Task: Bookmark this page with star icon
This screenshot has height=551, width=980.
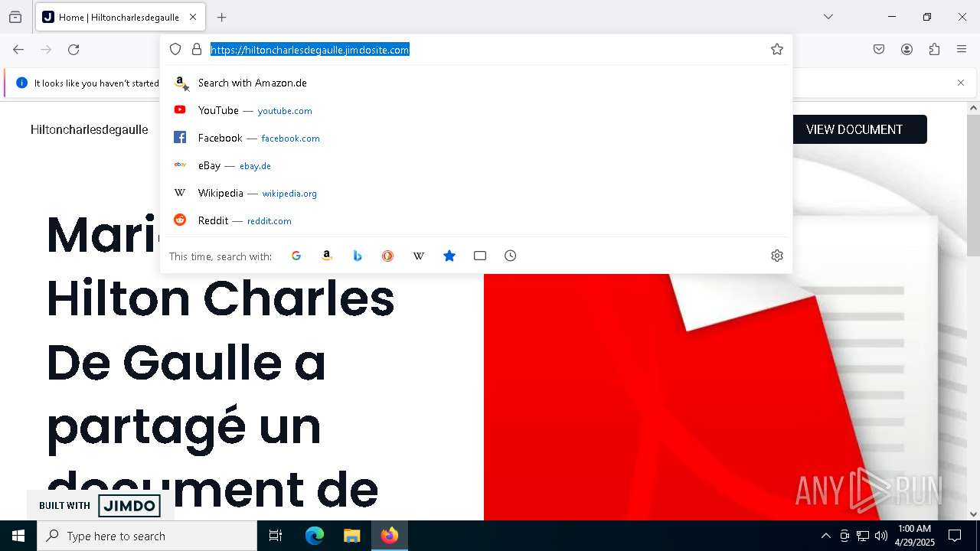Action: [777, 49]
